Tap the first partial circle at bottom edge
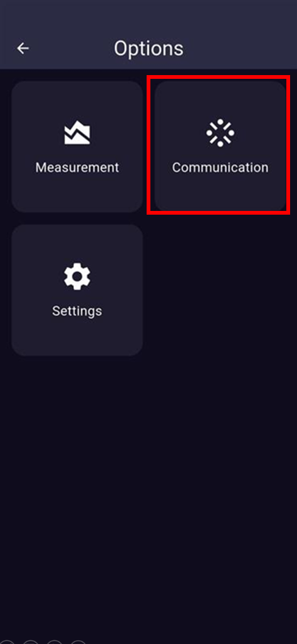 tap(7, 642)
